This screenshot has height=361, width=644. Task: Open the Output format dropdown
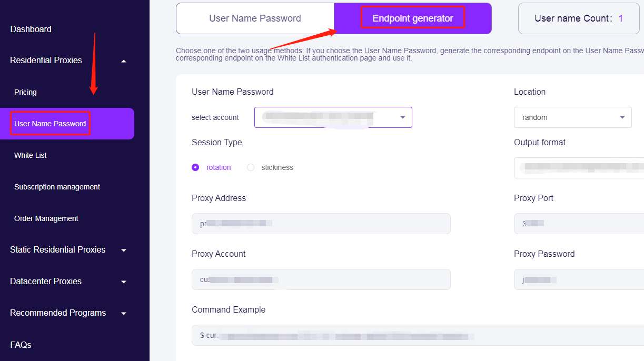(579, 168)
